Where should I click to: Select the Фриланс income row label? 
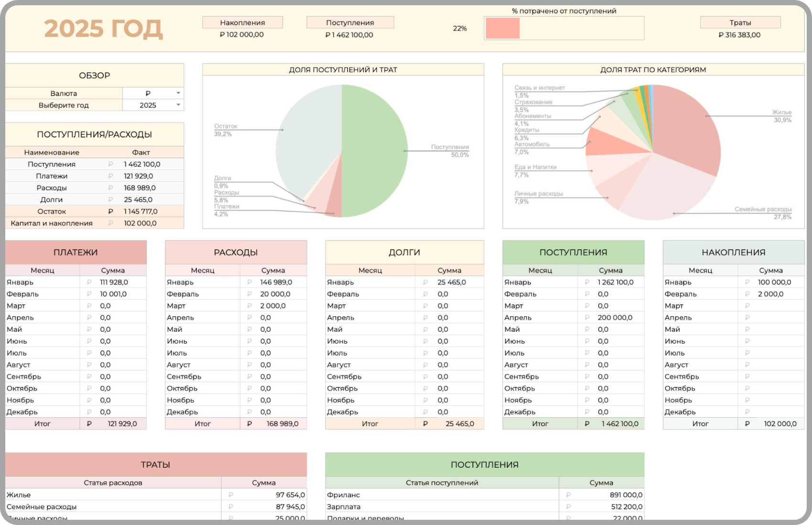coord(343,495)
